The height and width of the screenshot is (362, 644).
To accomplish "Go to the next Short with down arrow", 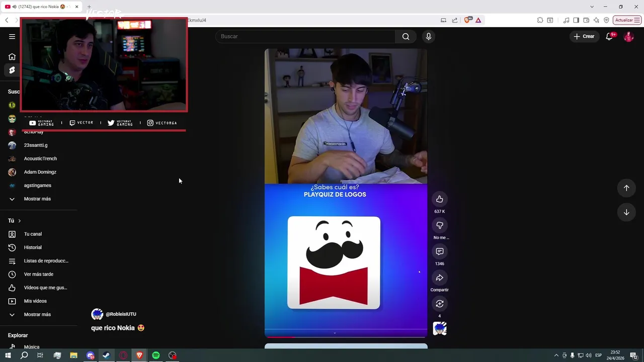I will (626, 212).
